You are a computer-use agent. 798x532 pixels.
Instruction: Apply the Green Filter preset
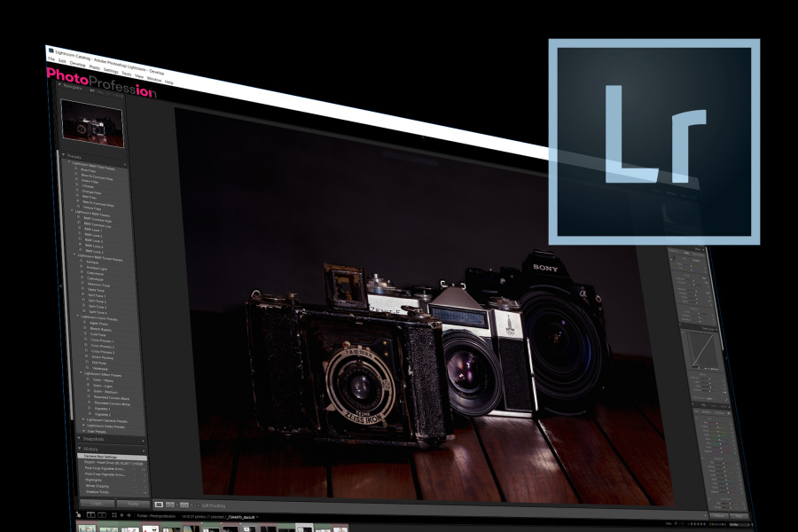[x=90, y=181]
